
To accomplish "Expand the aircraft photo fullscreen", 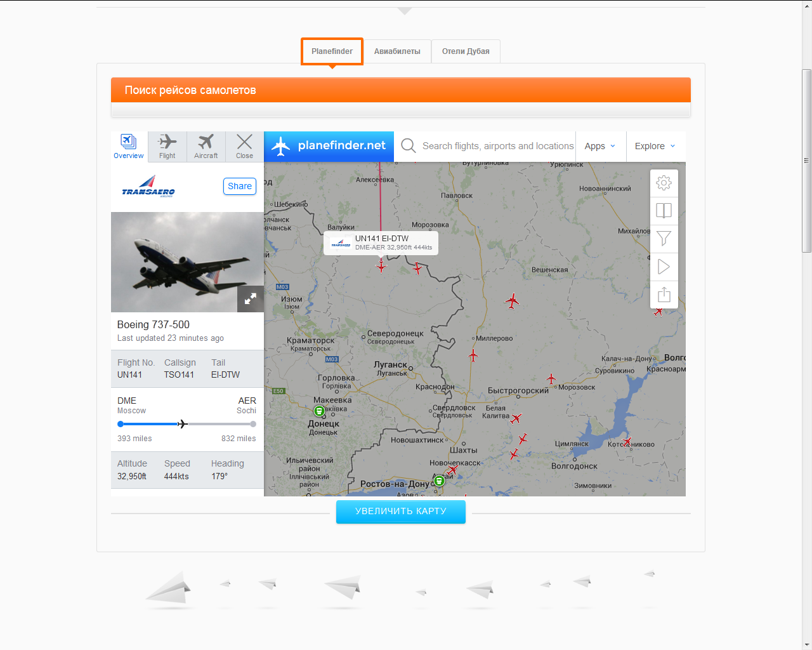I will click(251, 299).
